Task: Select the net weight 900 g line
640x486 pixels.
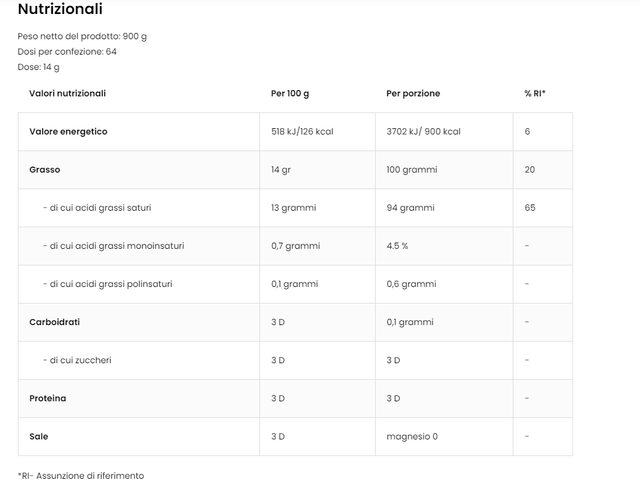Action: [82, 36]
